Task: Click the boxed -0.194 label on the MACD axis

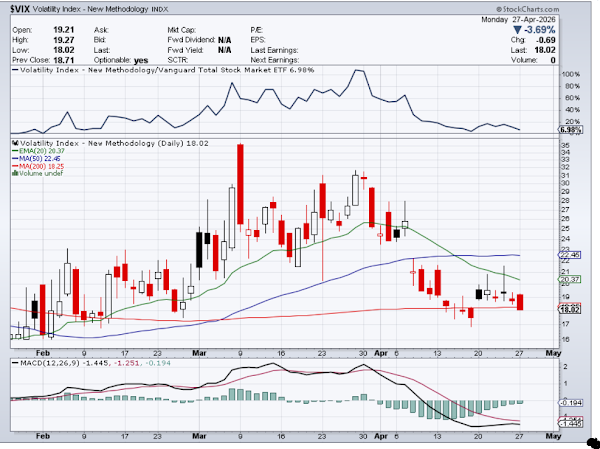Action: tap(571, 403)
